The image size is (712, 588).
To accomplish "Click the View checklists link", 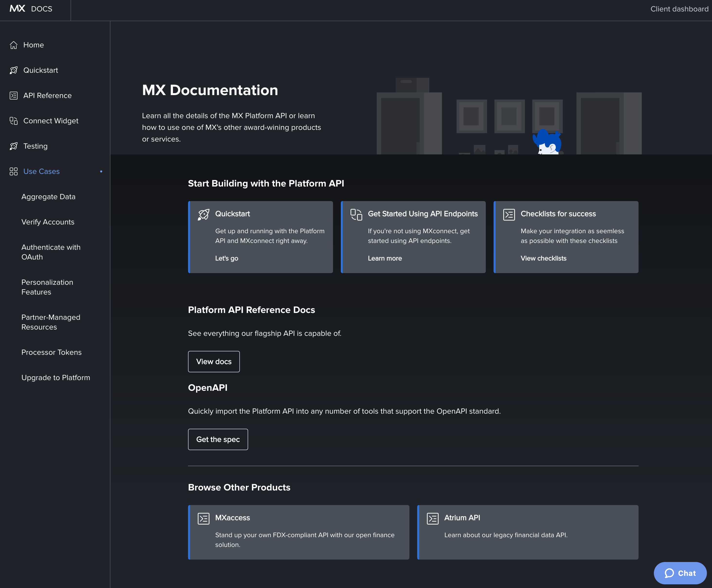I will pyautogui.click(x=543, y=258).
